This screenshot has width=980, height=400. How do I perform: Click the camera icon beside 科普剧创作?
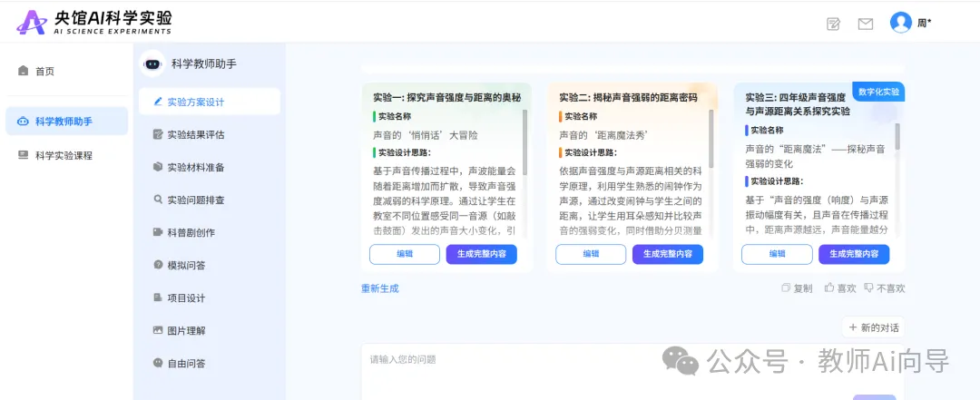click(158, 232)
